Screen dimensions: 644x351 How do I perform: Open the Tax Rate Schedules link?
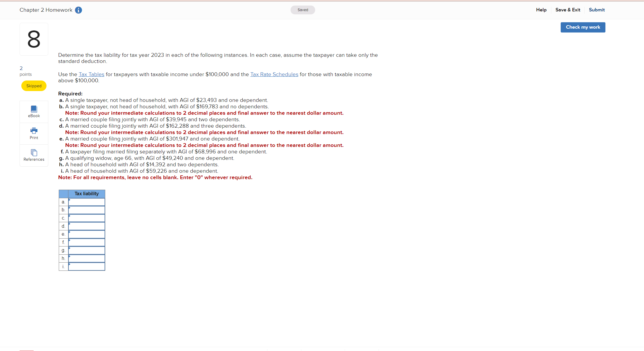[x=274, y=74]
